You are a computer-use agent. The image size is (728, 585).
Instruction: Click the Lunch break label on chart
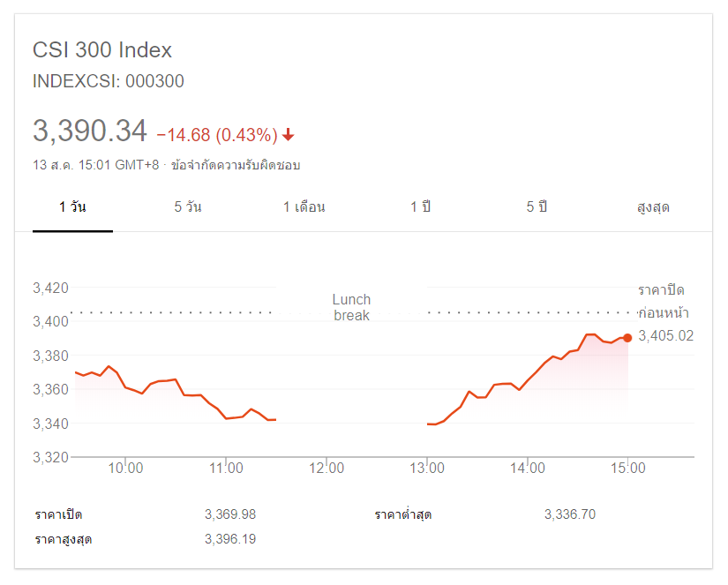point(351,307)
